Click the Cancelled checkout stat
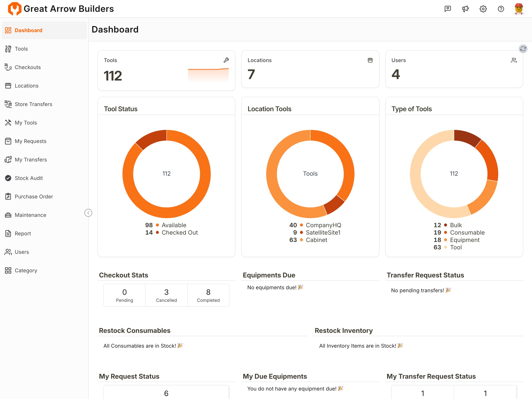The width and height of the screenshot is (532, 399). pyautogui.click(x=166, y=295)
